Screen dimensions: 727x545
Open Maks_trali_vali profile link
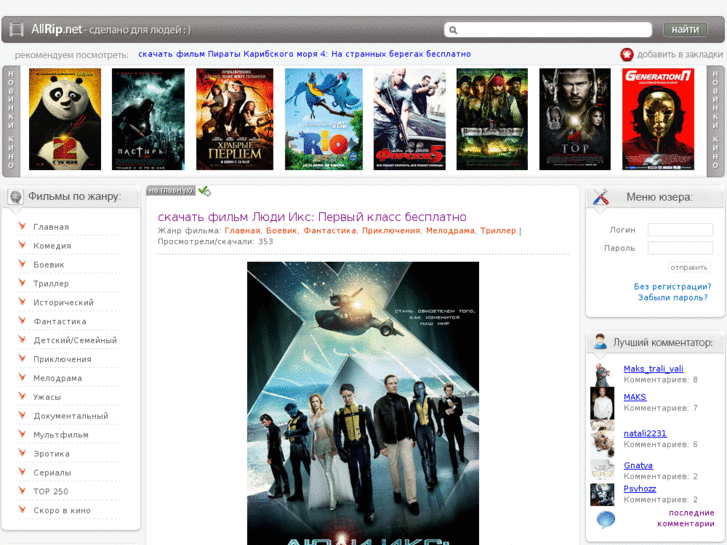coord(653,369)
